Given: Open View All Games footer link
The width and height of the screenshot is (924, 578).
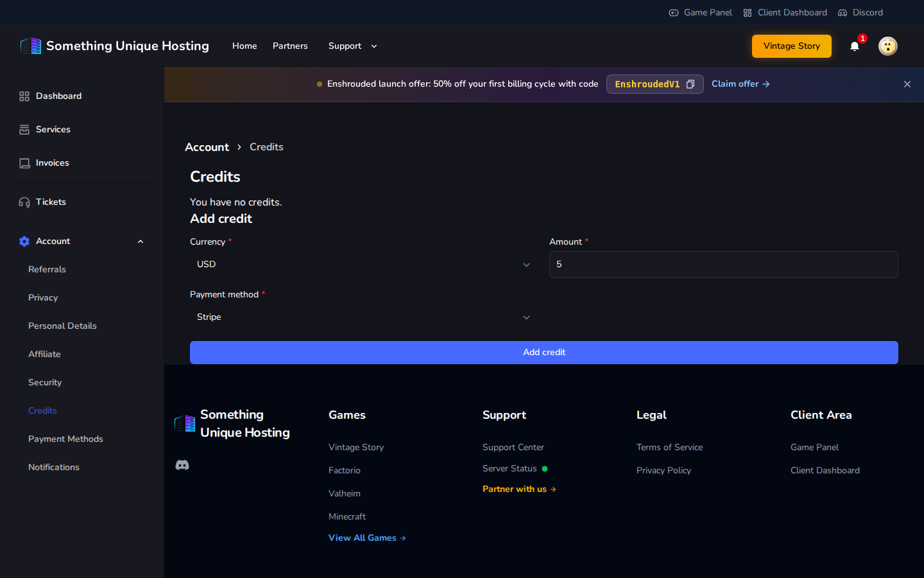Looking at the screenshot, I should [367, 538].
